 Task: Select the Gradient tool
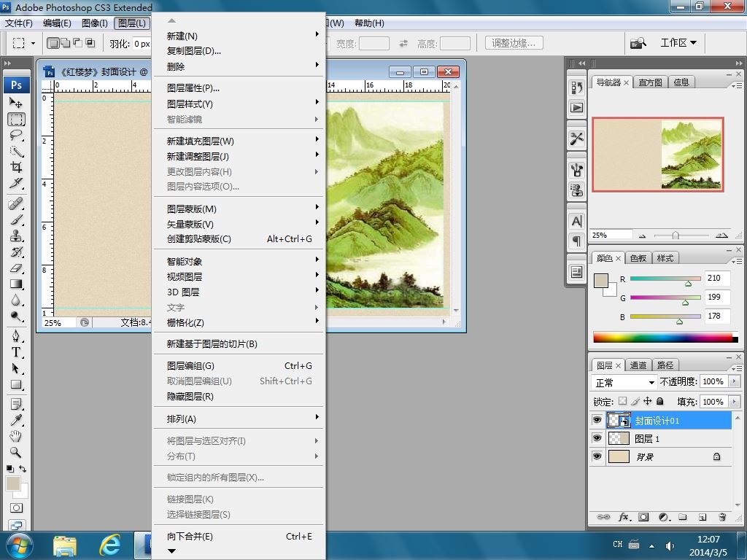pyautogui.click(x=16, y=284)
